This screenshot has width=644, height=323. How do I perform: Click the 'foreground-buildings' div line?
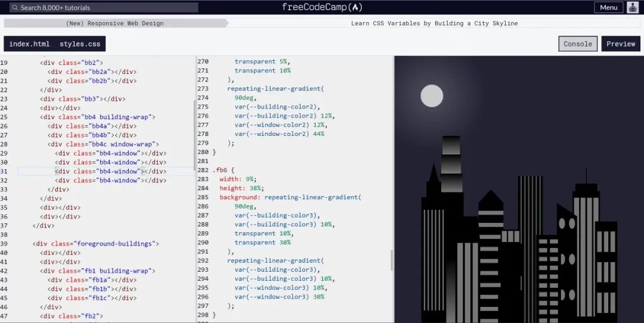point(95,244)
